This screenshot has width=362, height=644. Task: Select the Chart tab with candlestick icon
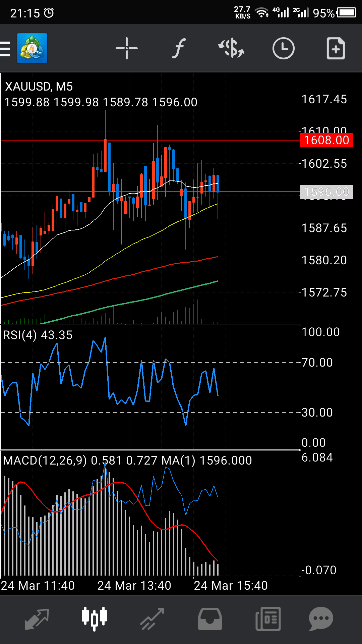pyautogui.click(x=94, y=619)
